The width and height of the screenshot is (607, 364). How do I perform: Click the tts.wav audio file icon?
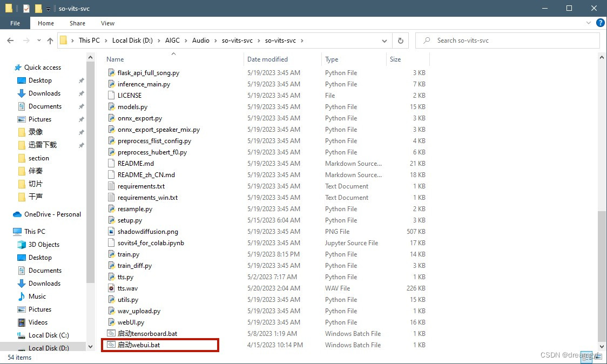point(111,288)
